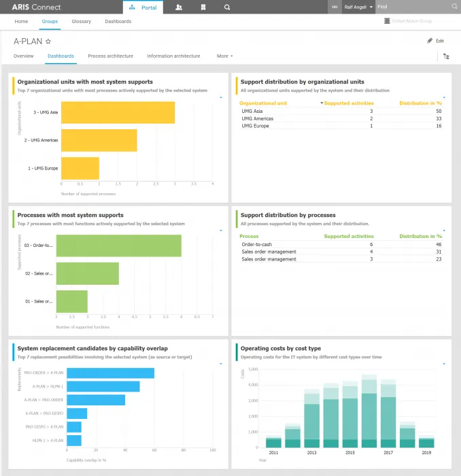Click the 2017 operating costs column
Viewport: 461px width, 476px height.
coord(388,413)
